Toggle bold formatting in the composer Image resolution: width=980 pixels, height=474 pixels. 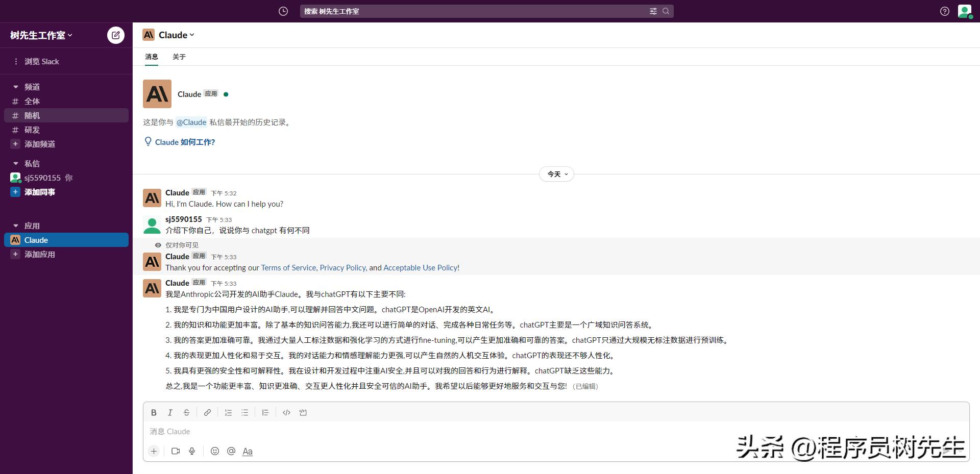coord(154,412)
